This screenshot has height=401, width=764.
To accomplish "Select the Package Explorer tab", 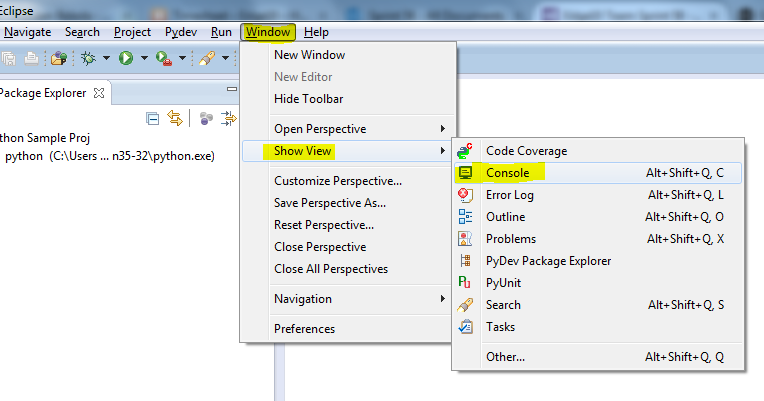I will pyautogui.click(x=43, y=93).
